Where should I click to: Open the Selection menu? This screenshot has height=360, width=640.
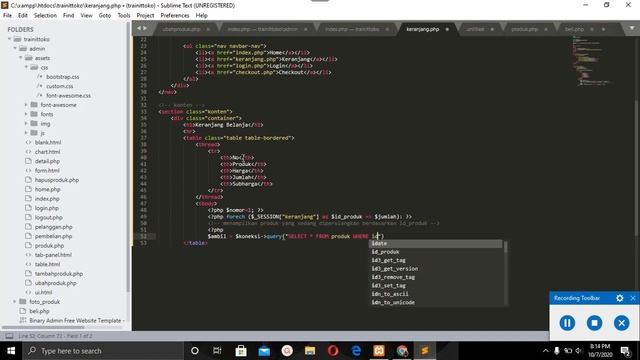tap(45, 16)
